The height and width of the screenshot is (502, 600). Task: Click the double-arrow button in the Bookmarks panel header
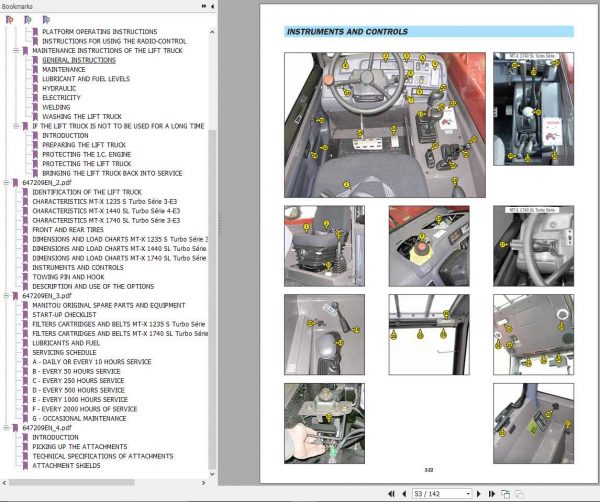pyautogui.click(x=204, y=6)
